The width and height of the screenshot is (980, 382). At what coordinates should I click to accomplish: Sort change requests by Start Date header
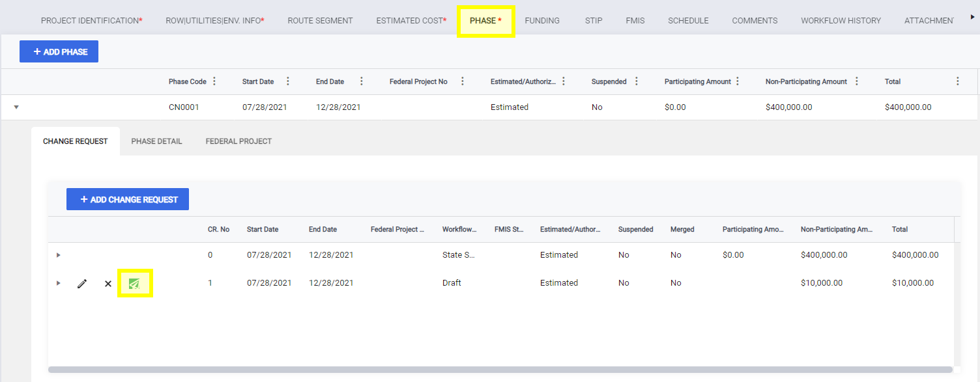coord(263,230)
